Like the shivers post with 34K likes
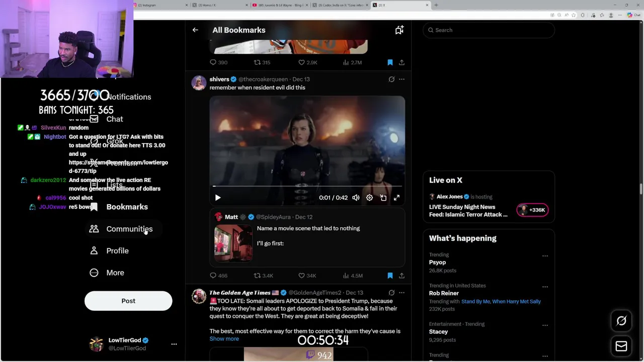The width and height of the screenshot is (644, 362). click(307, 276)
